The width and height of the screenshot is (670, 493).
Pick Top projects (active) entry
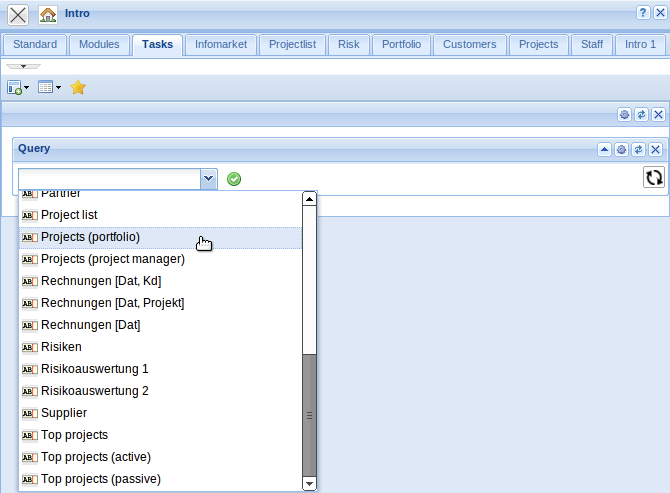tap(95, 457)
